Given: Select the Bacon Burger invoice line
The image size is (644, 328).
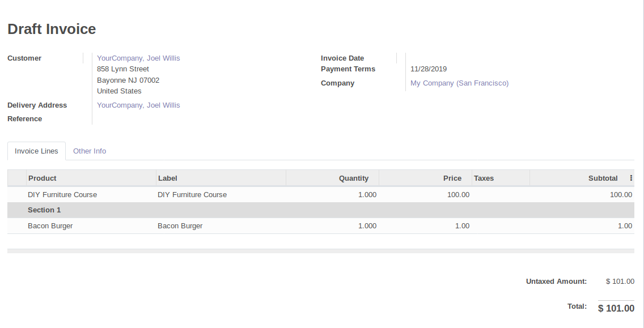Looking at the screenshot, I should tap(50, 225).
